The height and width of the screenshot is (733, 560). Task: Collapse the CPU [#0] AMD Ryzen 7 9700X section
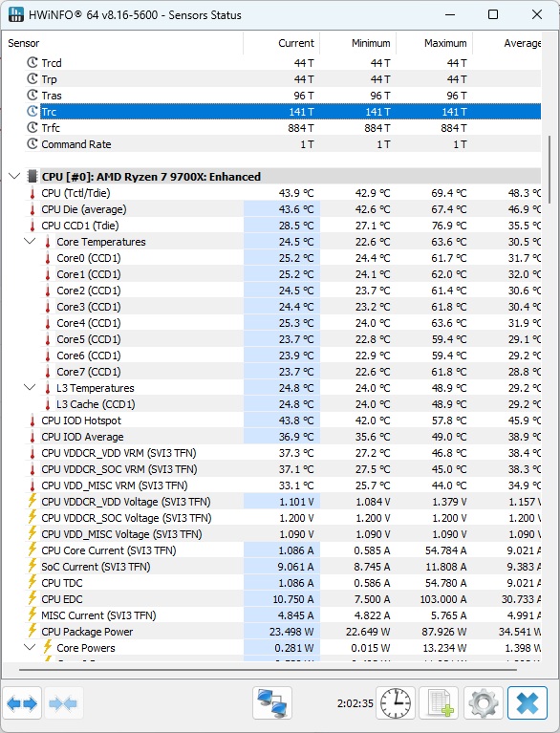pos(15,176)
